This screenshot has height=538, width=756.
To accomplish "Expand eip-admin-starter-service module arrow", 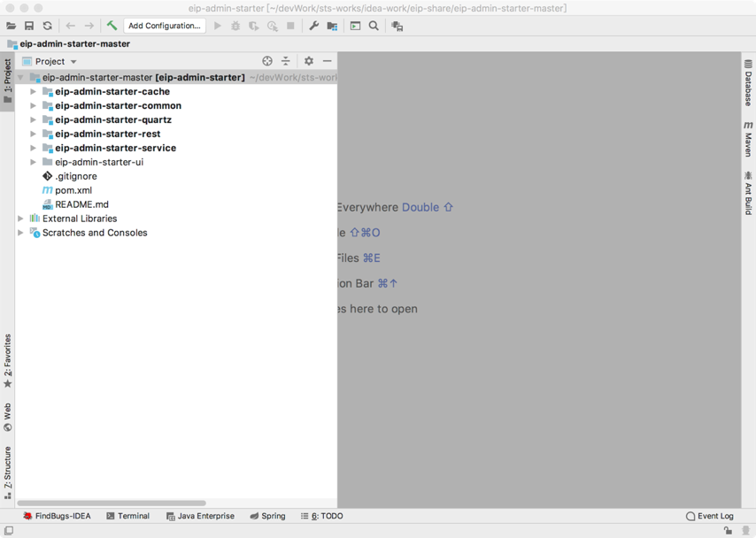I will click(33, 148).
